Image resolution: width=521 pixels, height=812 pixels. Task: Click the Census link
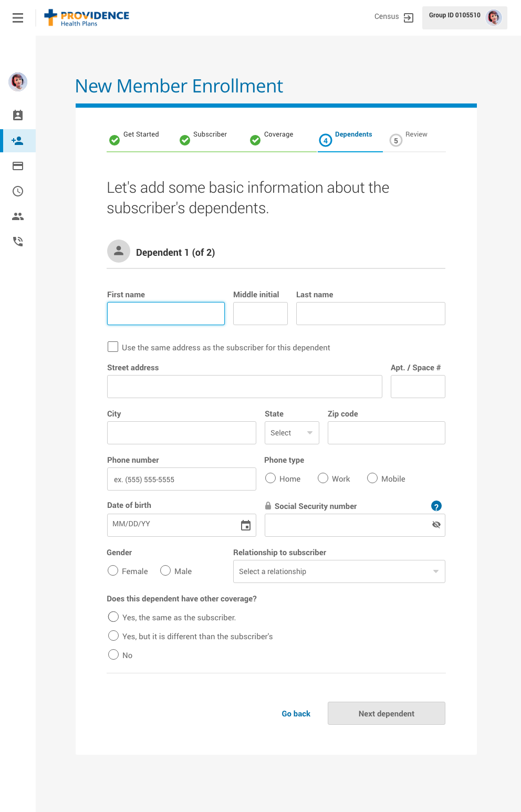click(387, 17)
